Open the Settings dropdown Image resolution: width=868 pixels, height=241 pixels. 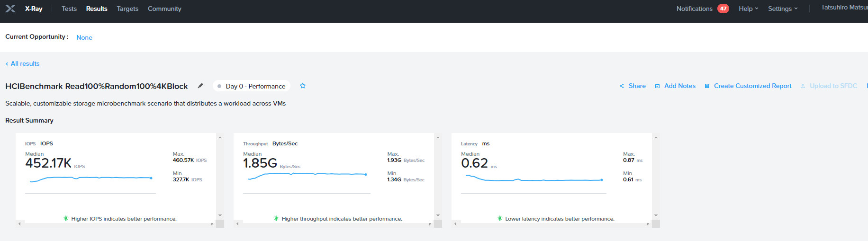(x=783, y=9)
